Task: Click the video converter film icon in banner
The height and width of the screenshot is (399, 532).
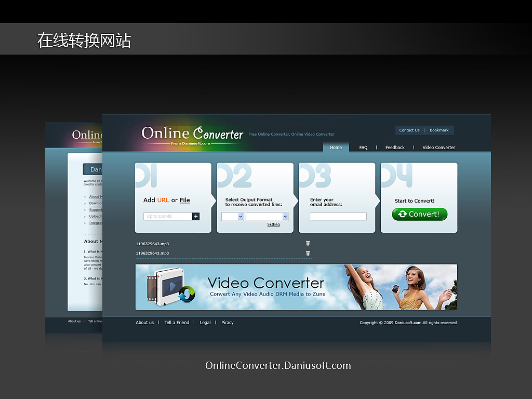Action: point(171,286)
